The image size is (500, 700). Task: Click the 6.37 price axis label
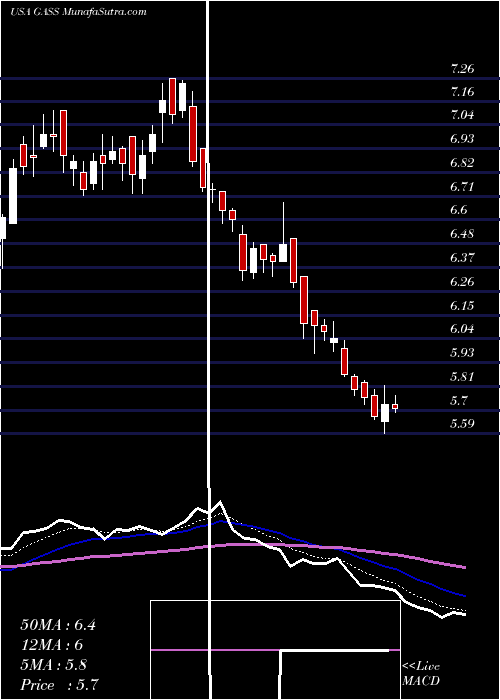[462, 258]
